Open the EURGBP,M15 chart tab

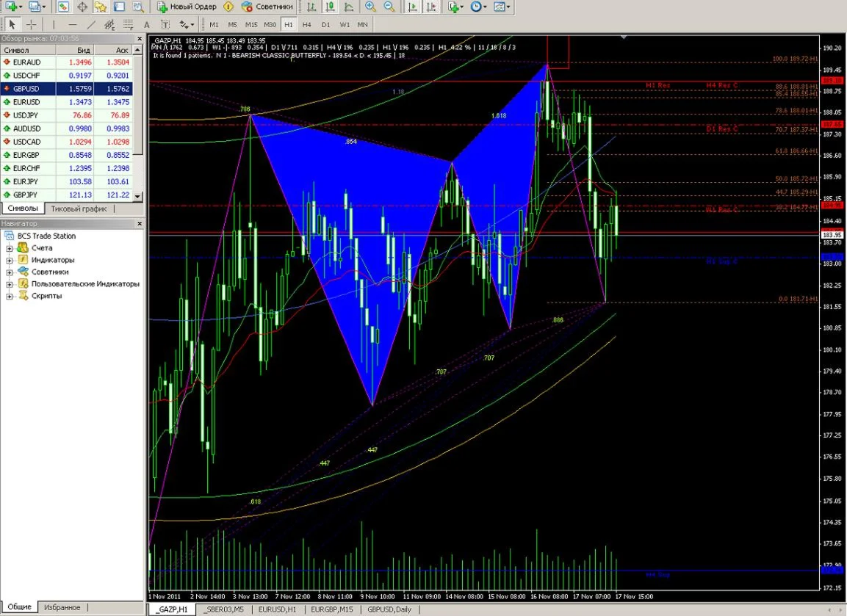pos(331,609)
